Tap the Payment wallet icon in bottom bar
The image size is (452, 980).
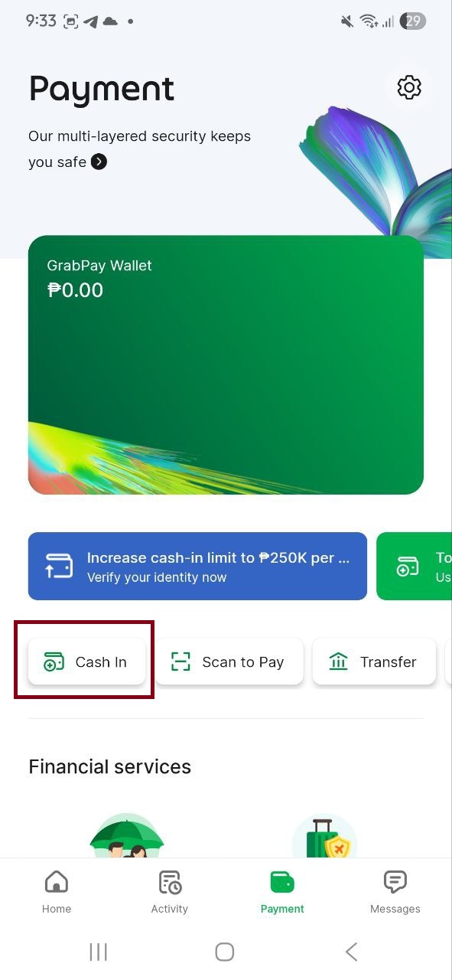[x=282, y=882]
